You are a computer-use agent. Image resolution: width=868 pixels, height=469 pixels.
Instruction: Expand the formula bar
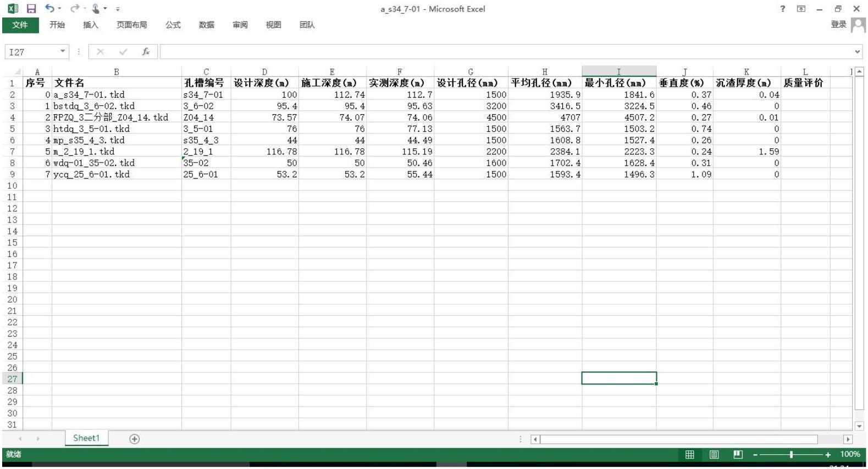[x=857, y=52]
